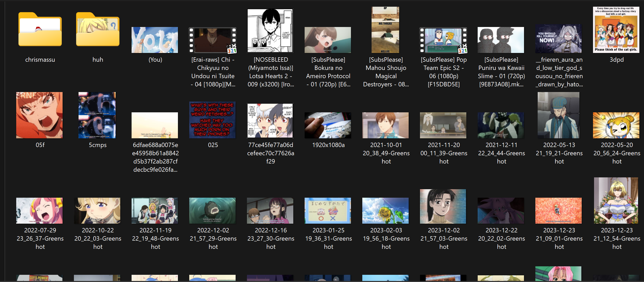Select the 2022-05-20 20_56_24 Greenshot thumbnail
Screen dimensions: 644x282
616,125
